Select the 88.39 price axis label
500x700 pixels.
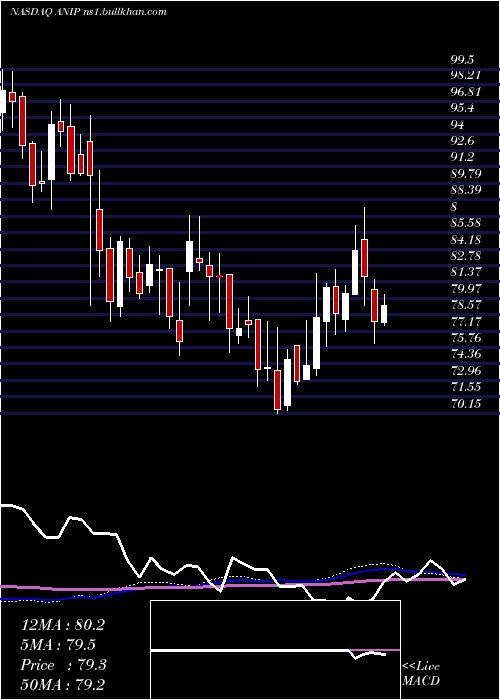(465, 190)
